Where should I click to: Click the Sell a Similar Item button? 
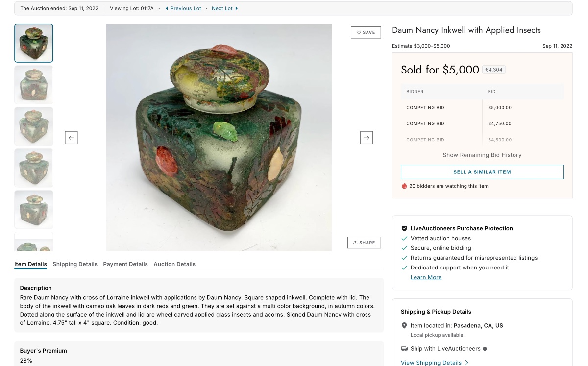pos(482,172)
